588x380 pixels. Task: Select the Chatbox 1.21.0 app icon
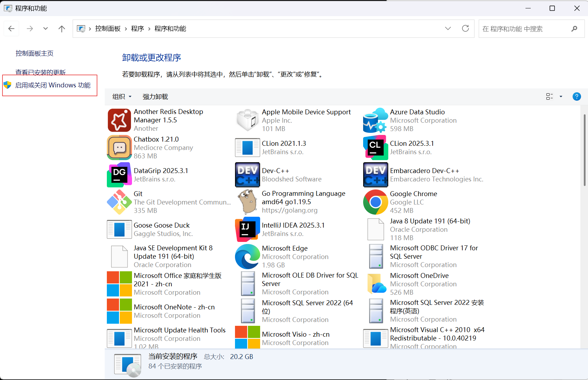[119, 148]
